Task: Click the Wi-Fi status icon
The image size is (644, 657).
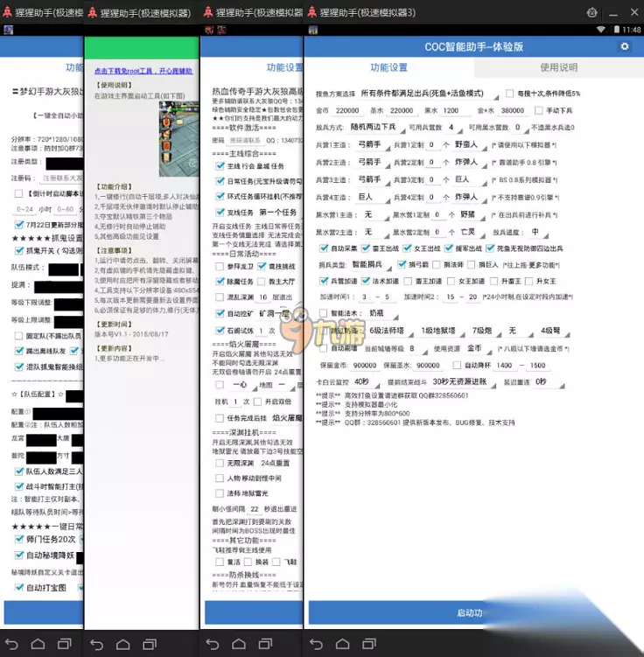Action: click(601, 30)
